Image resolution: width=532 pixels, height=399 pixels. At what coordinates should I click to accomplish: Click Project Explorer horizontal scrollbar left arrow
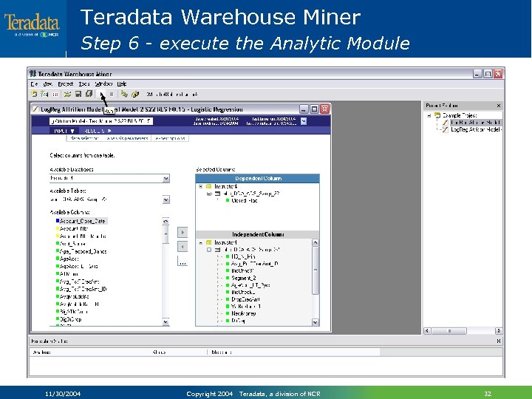coord(427,330)
